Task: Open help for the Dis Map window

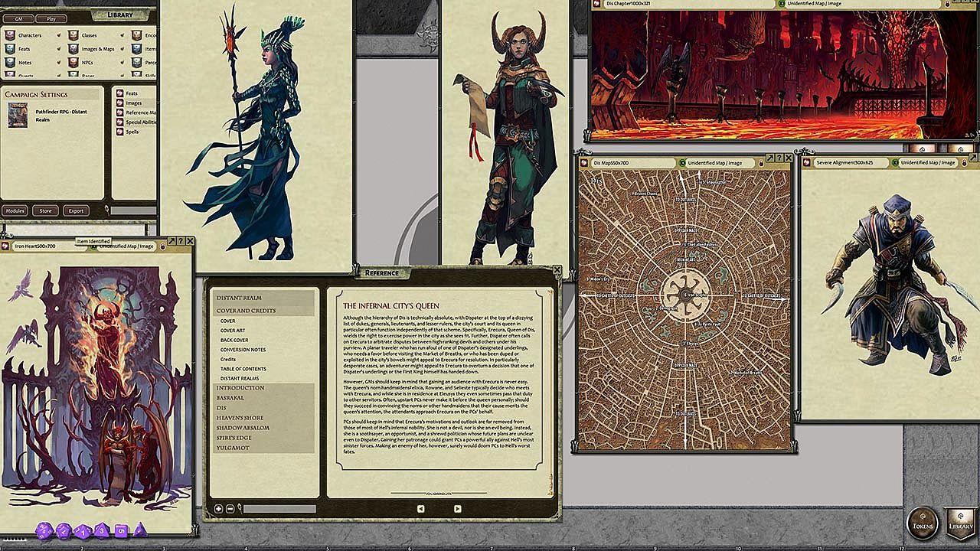Action: pos(779,158)
